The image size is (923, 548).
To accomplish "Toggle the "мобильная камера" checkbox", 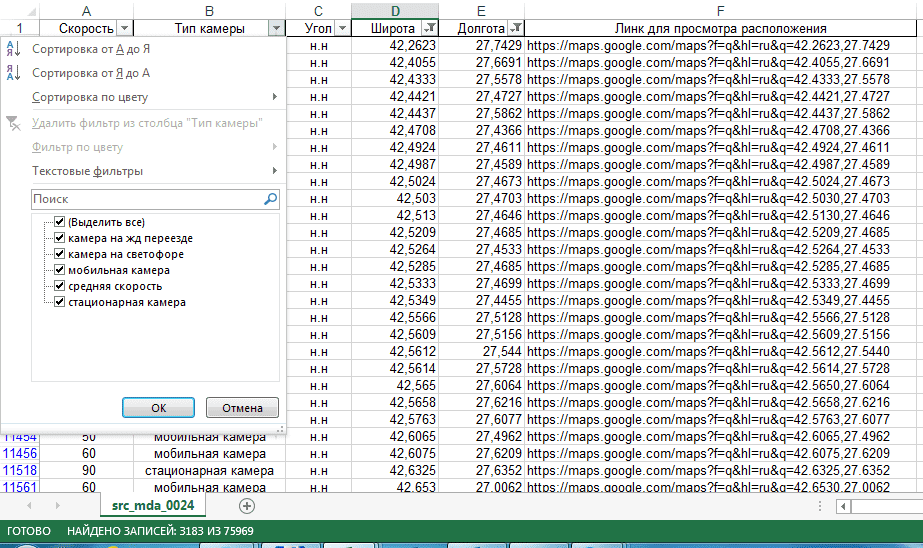I will coord(60,270).
